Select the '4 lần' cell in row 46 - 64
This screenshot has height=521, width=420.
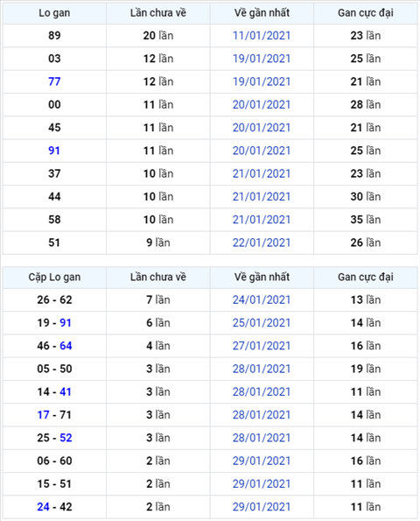(x=158, y=346)
